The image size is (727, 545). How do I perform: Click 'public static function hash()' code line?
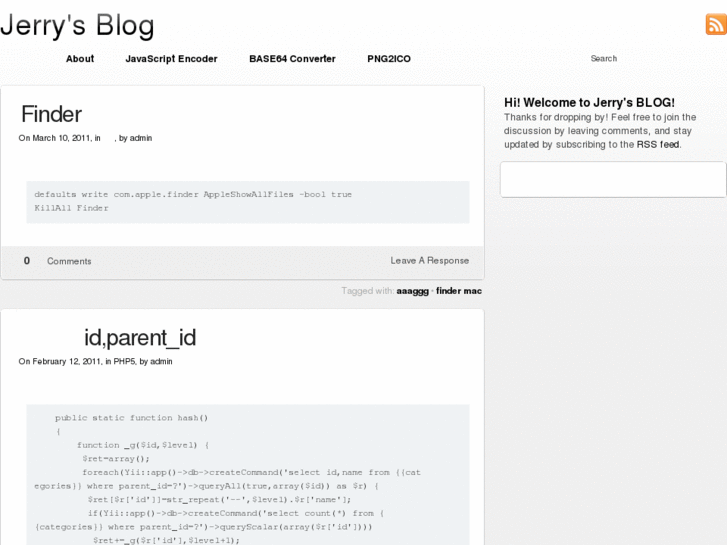(x=132, y=418)
